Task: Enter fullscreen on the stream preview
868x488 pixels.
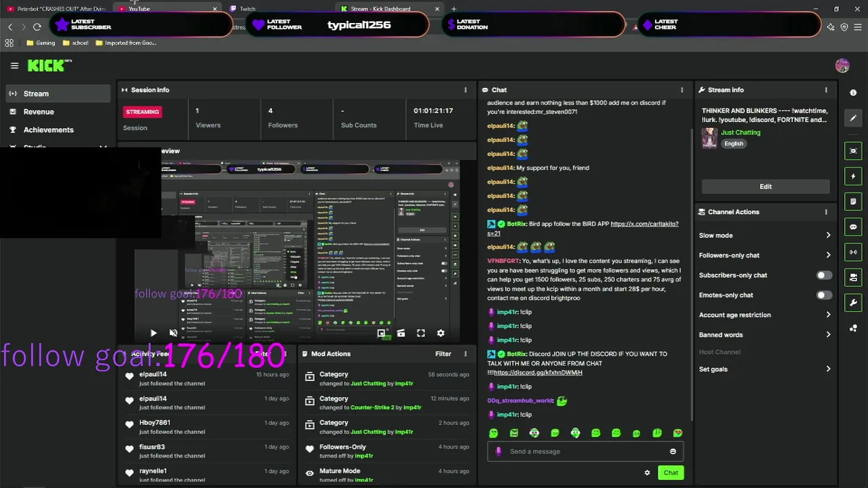Action: coord(420,333)
